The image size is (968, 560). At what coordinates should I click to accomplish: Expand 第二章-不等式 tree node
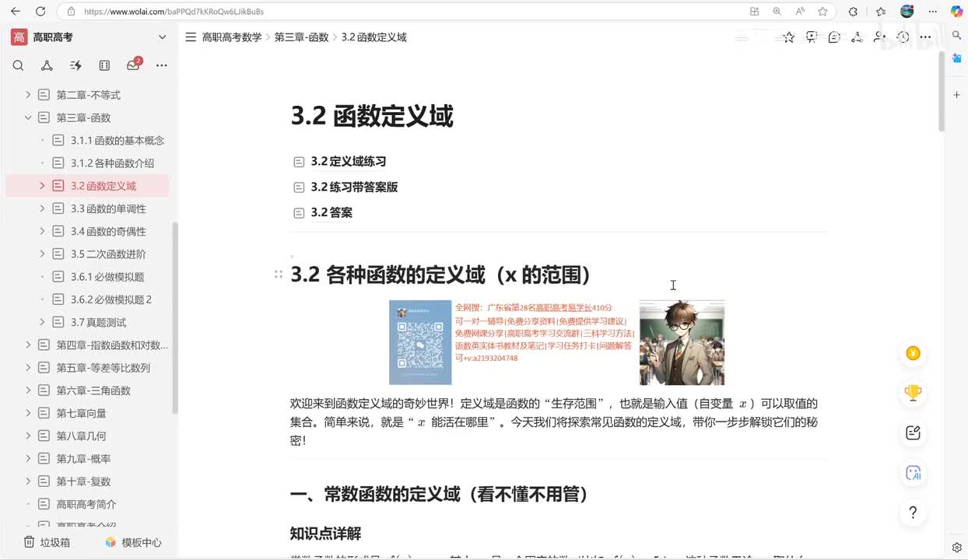(28, 95)
